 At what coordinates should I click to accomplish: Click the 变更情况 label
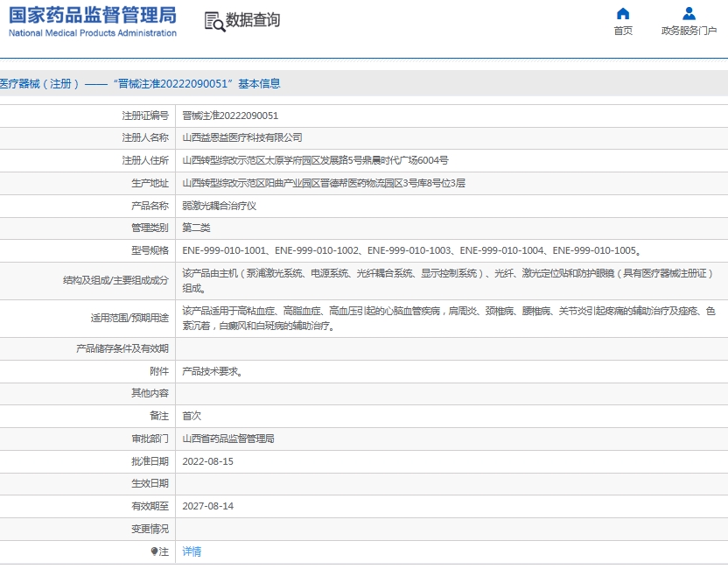(x=150, y=529)
